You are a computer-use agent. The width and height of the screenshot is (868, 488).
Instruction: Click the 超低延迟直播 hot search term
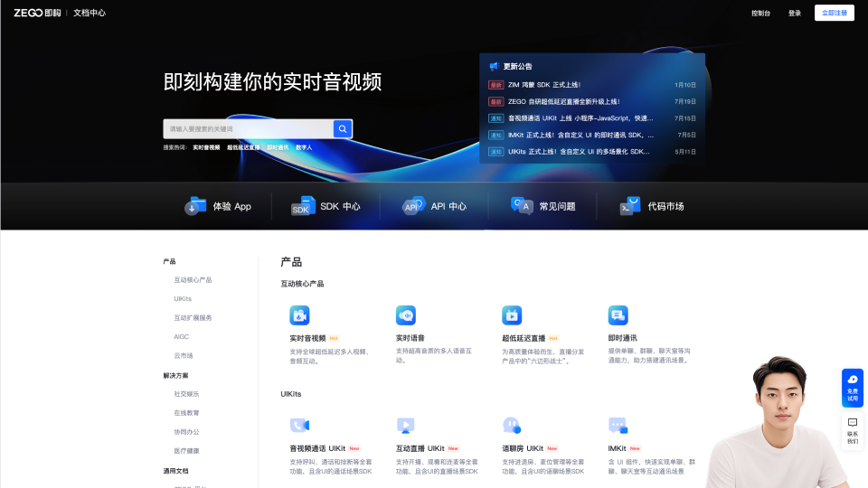[x=243, y=147]
